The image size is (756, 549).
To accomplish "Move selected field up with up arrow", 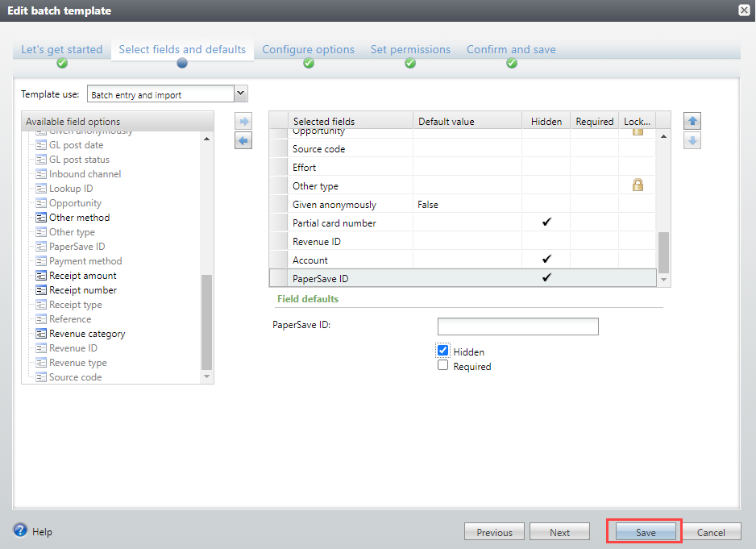I will pos(692,122).
